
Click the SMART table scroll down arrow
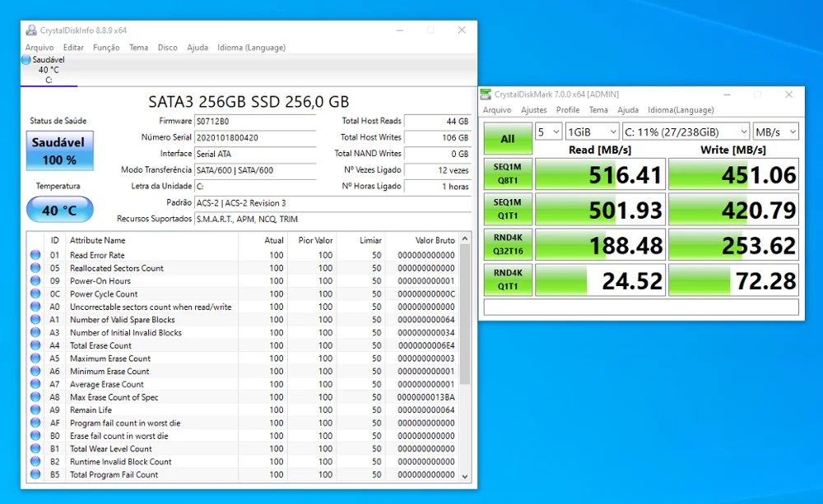click(x=464, y=476)
